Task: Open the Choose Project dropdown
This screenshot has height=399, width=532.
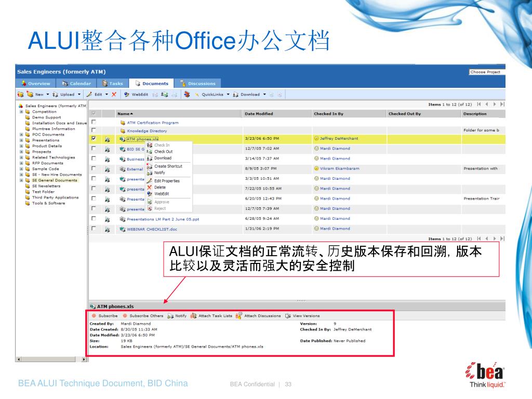Action: click(x=487, y=72)
